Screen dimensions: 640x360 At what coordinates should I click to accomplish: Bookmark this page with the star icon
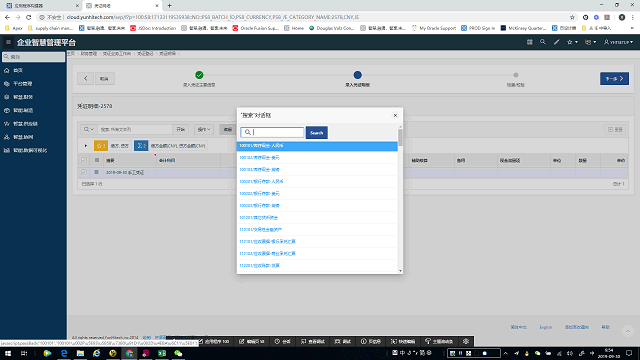click(x=572, y=17)
